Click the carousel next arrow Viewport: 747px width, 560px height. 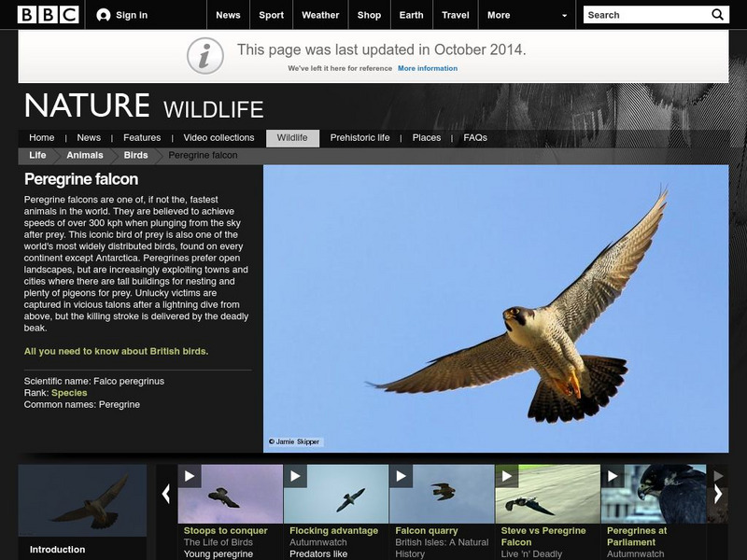click(718, 494)
